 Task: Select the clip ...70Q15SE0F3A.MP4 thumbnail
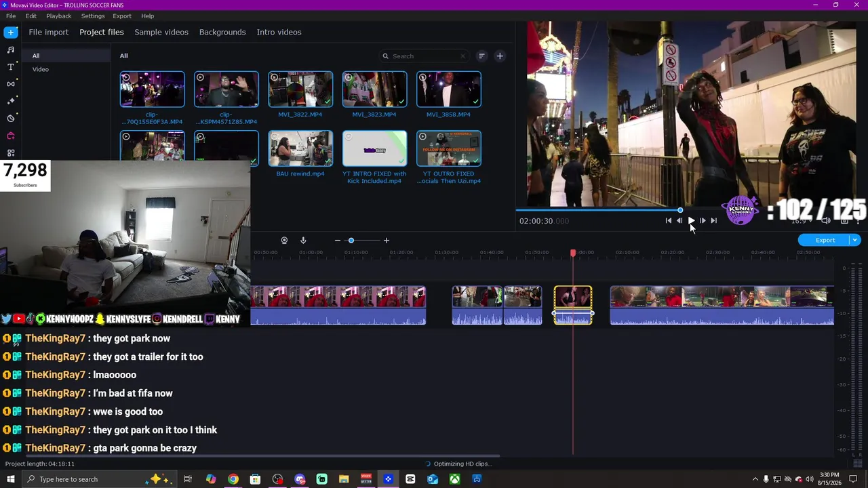point(152,89)
